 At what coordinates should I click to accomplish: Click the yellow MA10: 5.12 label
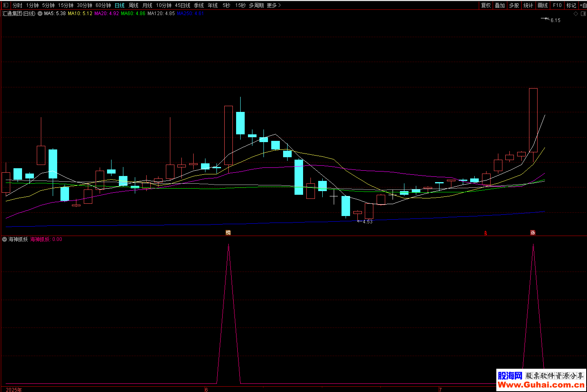coord(80,13)
